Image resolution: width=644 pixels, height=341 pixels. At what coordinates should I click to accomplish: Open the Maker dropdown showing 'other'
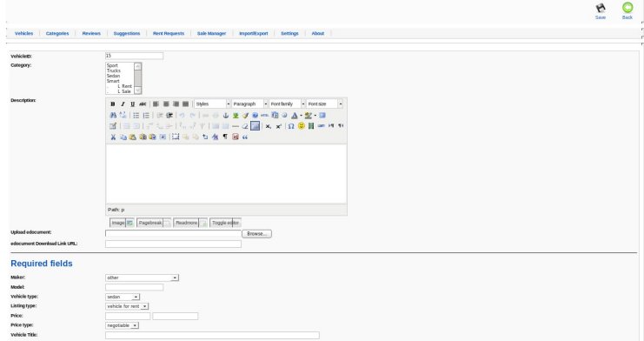click(x=142, y=277)
